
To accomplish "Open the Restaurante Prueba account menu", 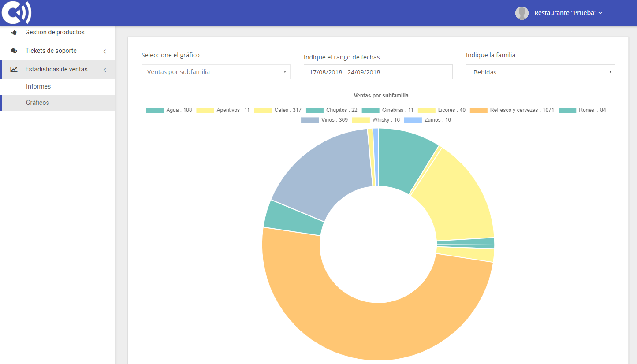I will click(x=566, y=13).
